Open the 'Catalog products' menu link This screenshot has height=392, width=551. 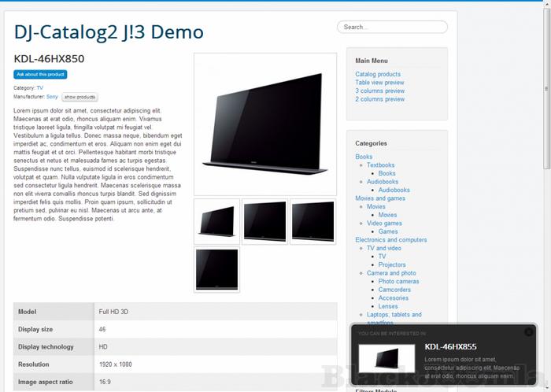(378, 74)
